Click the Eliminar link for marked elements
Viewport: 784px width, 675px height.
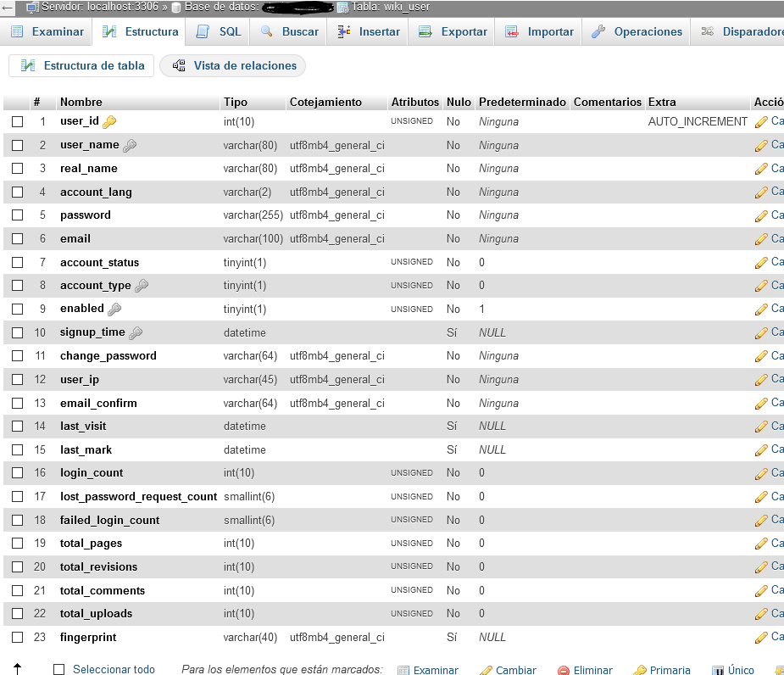tap(585, 670)
